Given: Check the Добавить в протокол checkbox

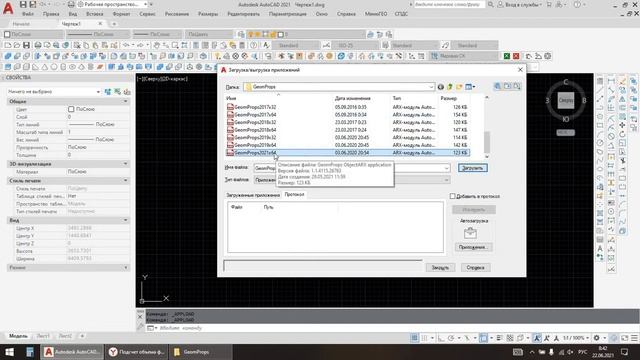Looking at the screenshot, I should tap(452, 196).
